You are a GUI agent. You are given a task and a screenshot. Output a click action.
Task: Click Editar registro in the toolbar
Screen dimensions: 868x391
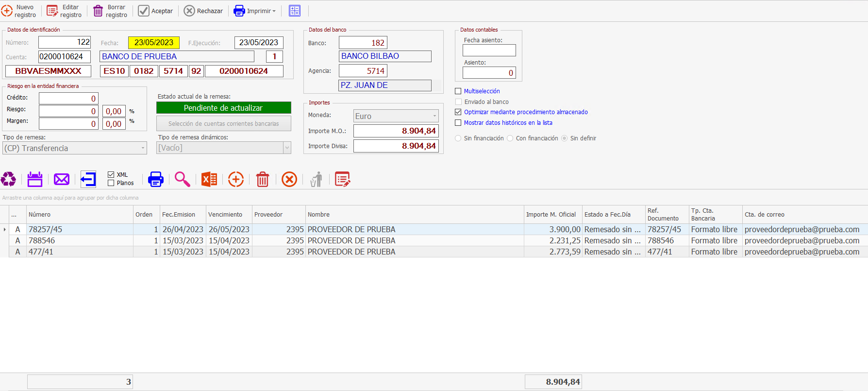pyautogui.click(x=65, y=11)
